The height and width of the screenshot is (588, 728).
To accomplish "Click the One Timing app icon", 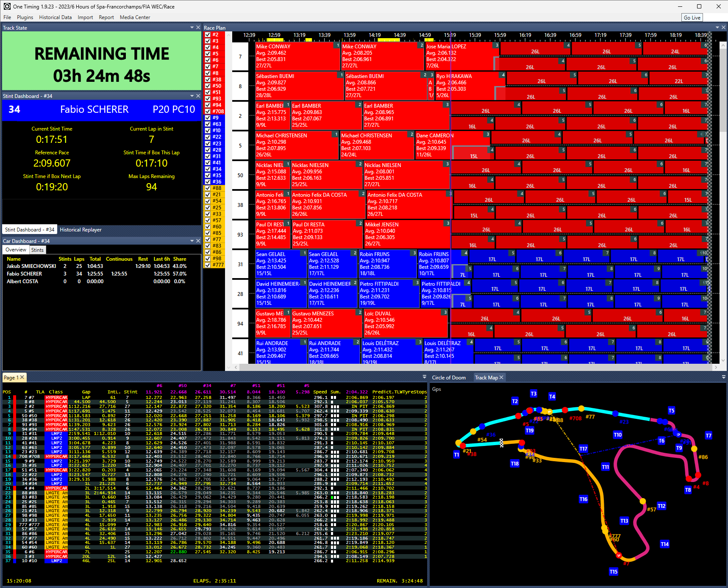I will click(x=7, y=6).
